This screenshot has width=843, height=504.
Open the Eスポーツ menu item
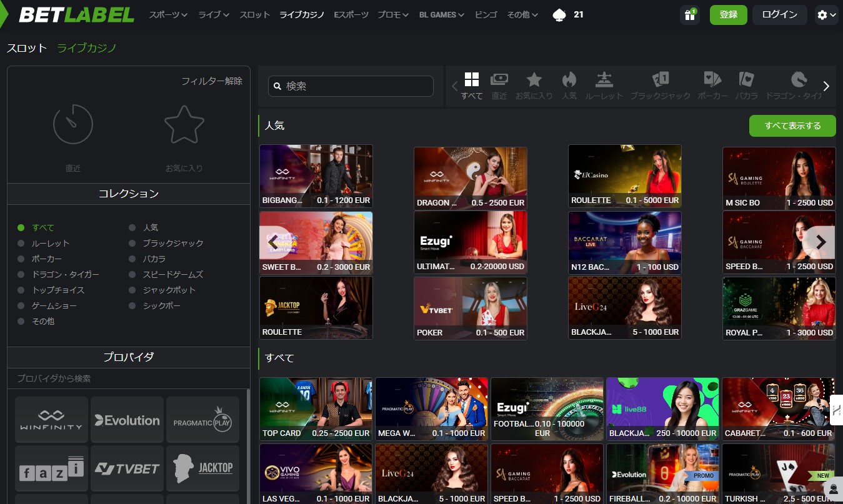point(351,14)
